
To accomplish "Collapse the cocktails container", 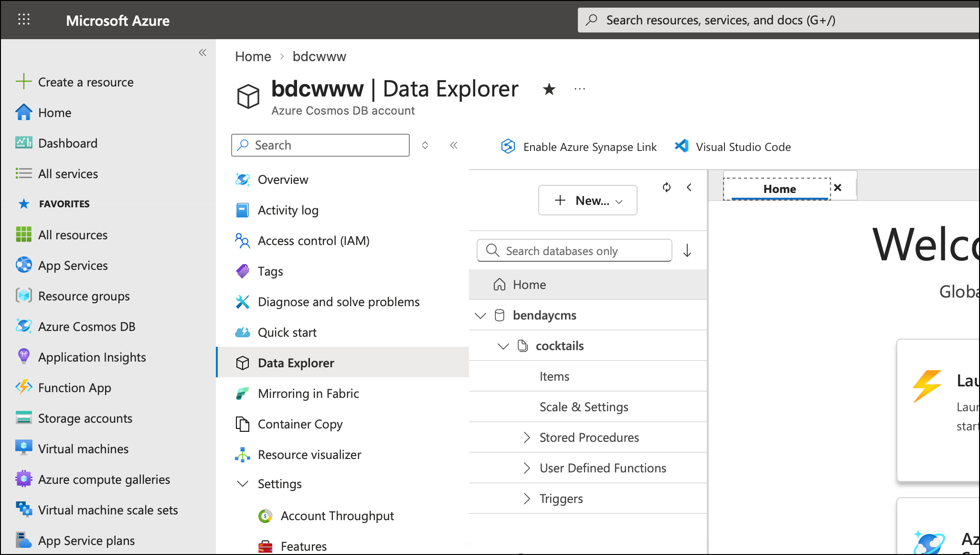I will click(x=502, y=346).
